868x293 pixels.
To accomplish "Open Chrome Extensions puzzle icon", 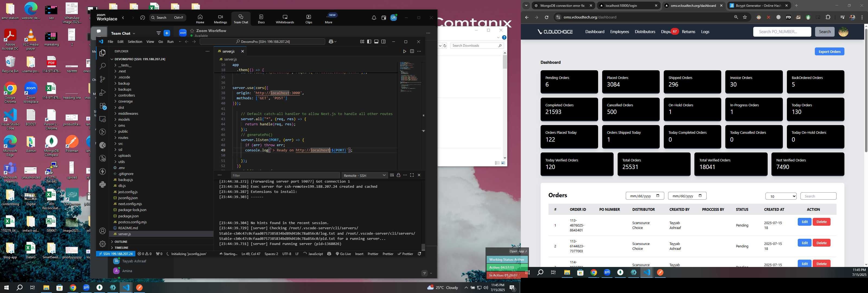I will 828,17.
